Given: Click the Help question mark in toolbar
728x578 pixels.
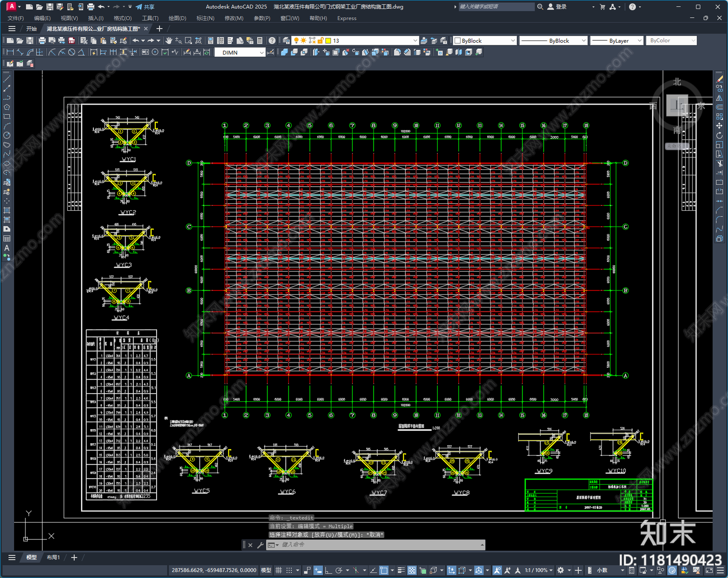Looking at the screenshot, I should tap(272, 41).
